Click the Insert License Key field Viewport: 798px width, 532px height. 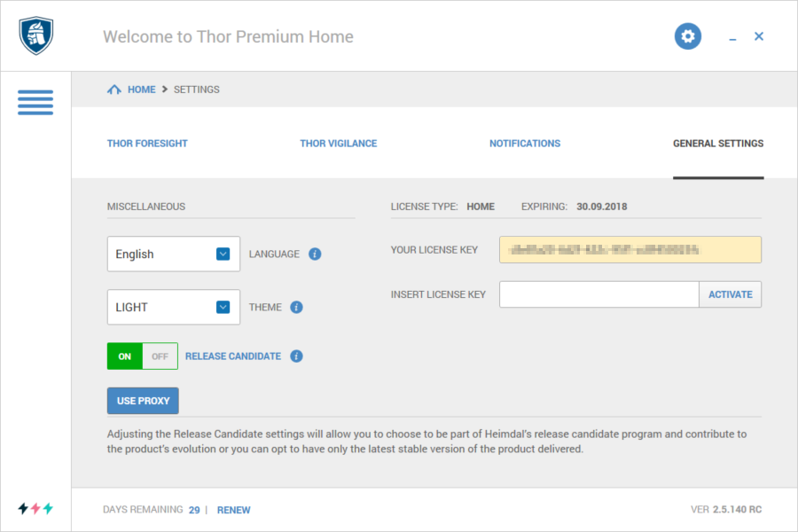[598, 294]
